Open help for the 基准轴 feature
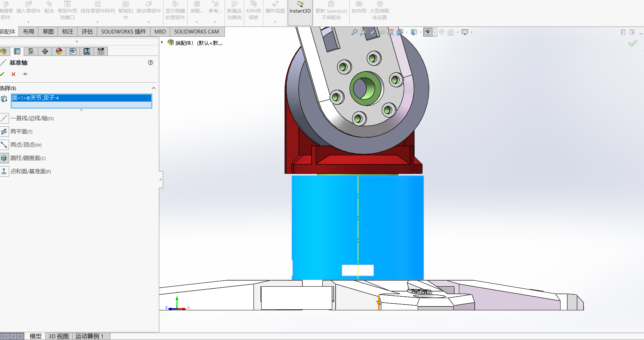Viewport: 644px width, 340px height. tap(151, 62)
